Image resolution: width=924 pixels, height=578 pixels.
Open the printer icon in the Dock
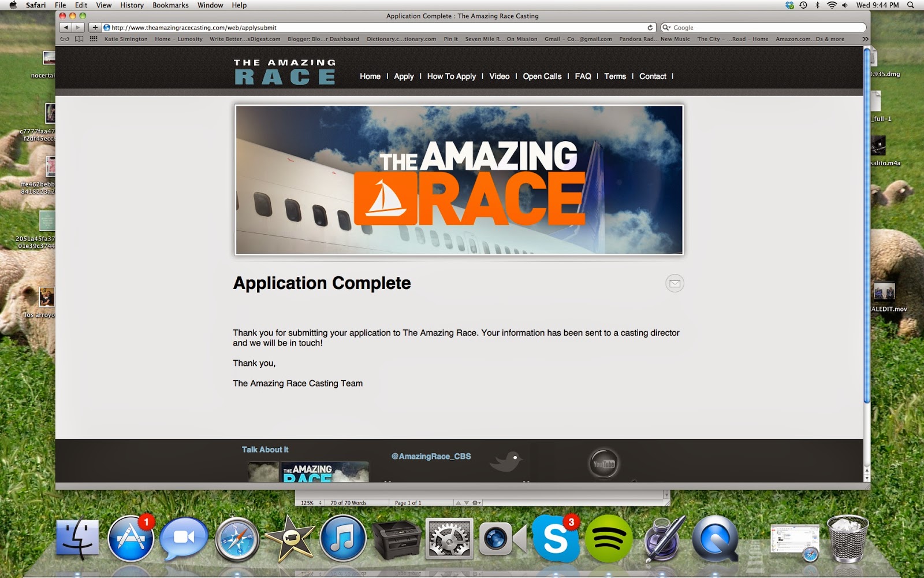click(396, 539)
